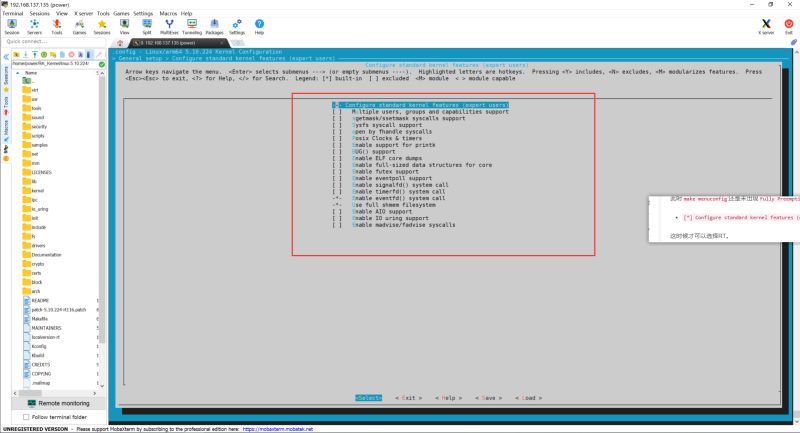The width and height of the screenshot is (800, 433).
Task: Click 'Posix Clocks & timers' menuconfig row
Action: pyautogui.click(x=377, y=138)
